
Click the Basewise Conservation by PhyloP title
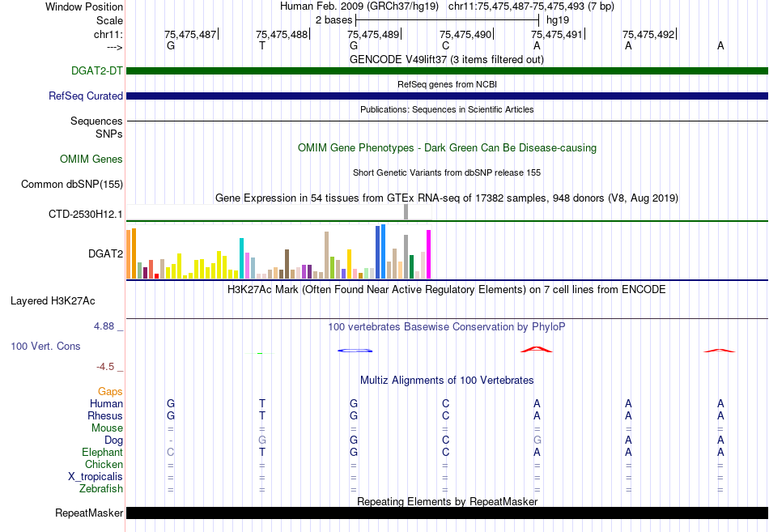pyautogui.click(x=447, y=326)
